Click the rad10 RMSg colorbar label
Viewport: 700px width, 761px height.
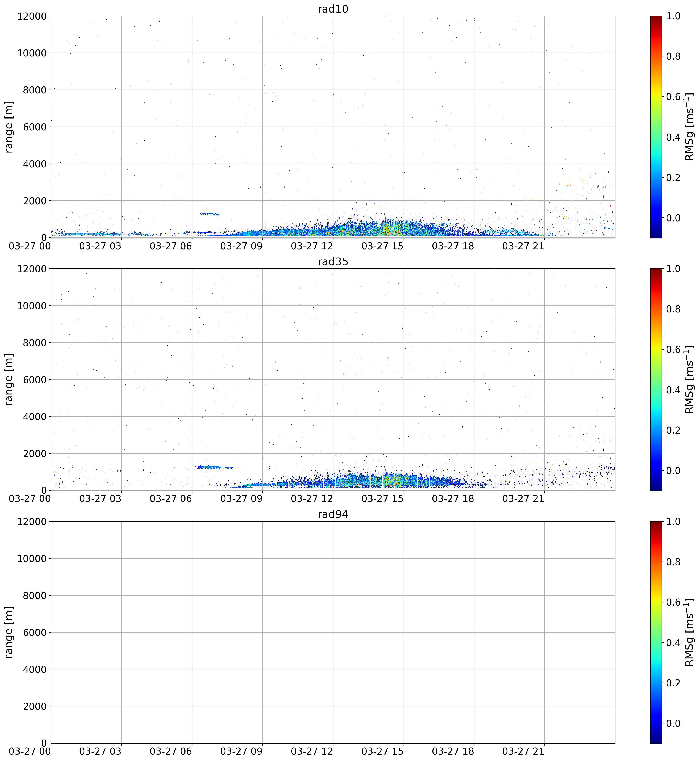click(x=689, y=127)
